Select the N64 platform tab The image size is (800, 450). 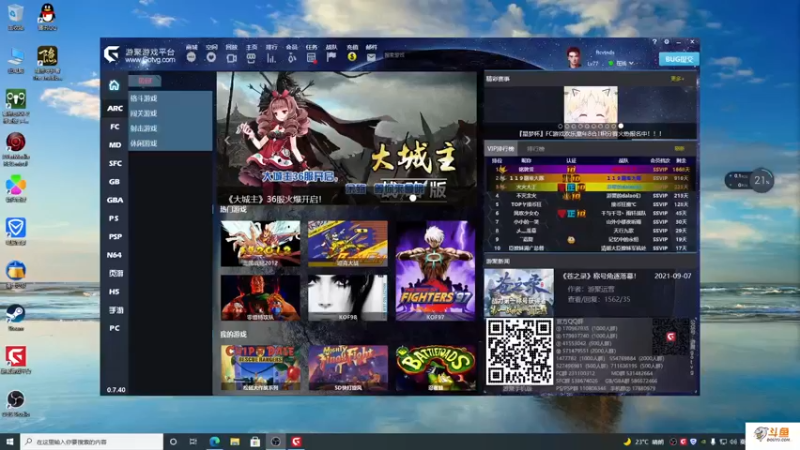click(114, 255)
